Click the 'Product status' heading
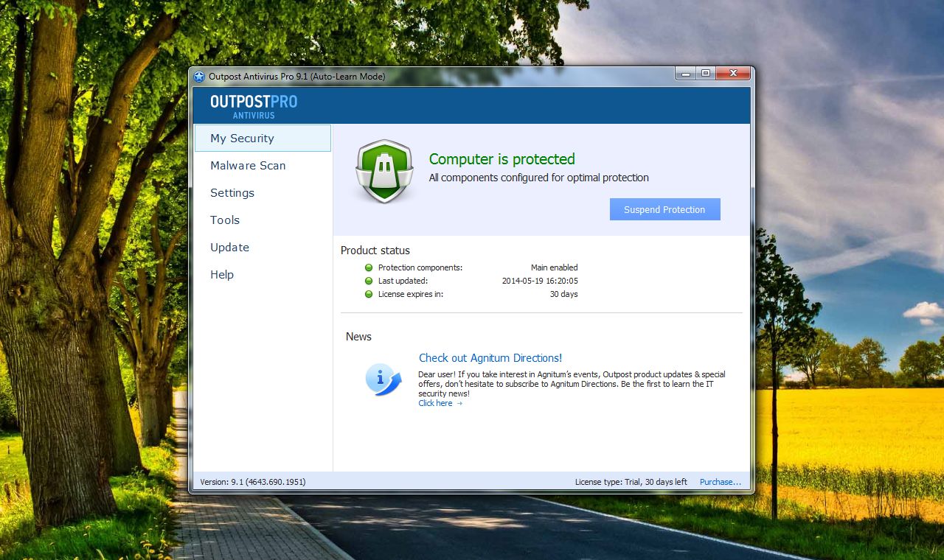944x560 pixels. point(375,251)
